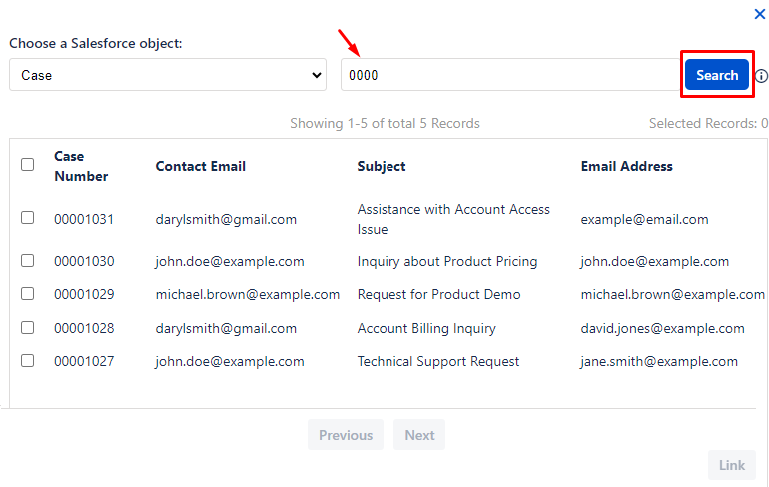Image resolution: width=769 pixels, height=487 pixels.
Task: Select the checkbox for case 00001029
Action: [x=27, y=293]
